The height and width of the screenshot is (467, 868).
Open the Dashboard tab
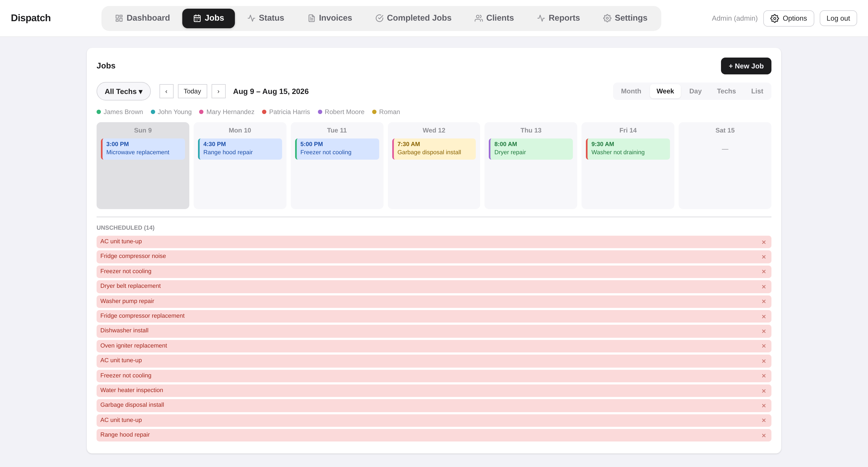point(142,18)
